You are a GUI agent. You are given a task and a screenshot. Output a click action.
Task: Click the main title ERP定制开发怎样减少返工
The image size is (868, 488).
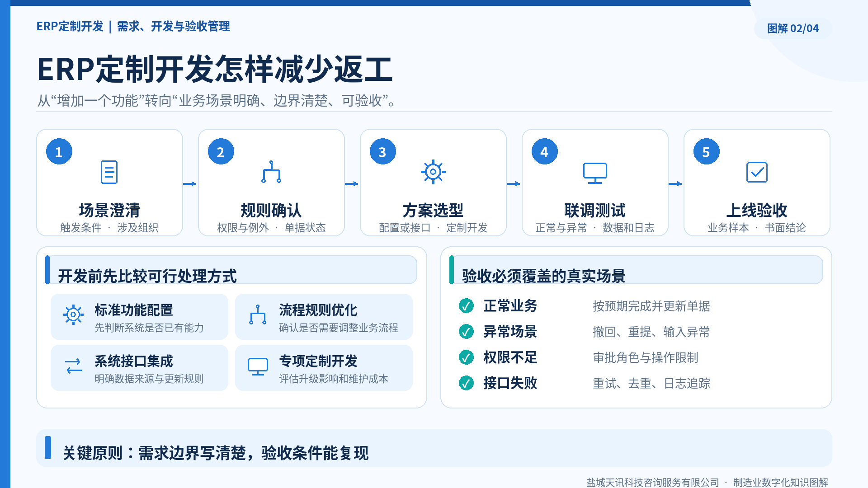(215, 69)
